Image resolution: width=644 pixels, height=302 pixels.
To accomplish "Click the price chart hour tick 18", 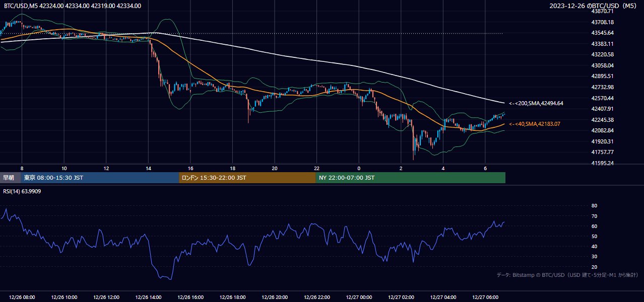I will pos(233,168).
